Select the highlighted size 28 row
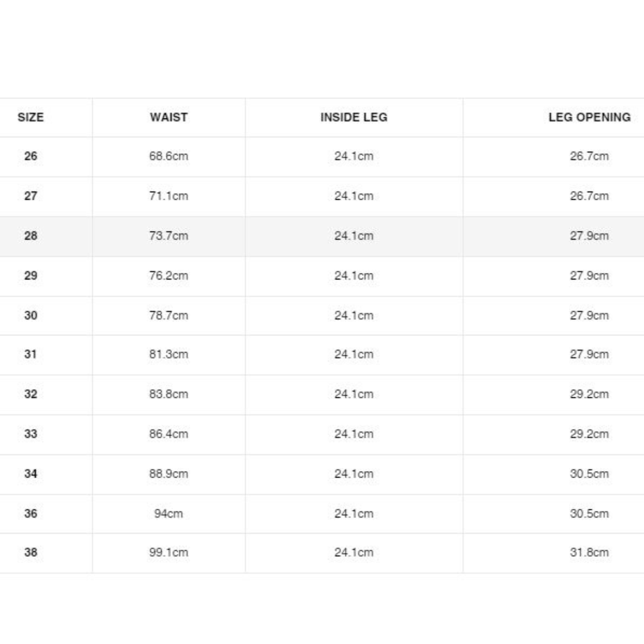Viewport: 644px width, 644px height. point(322,236)
